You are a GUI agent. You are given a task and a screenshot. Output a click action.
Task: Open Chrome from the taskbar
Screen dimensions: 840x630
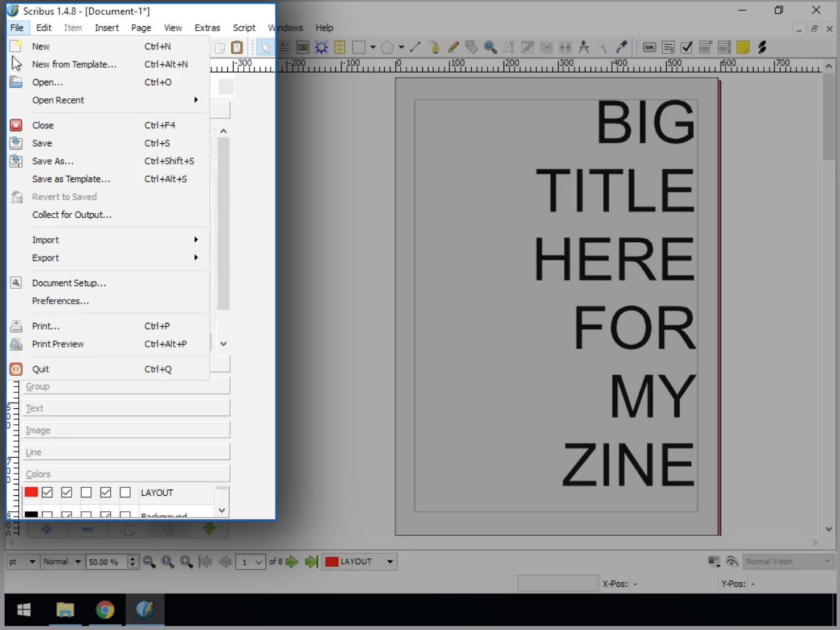pyautogui.click(x=105, y=610)
